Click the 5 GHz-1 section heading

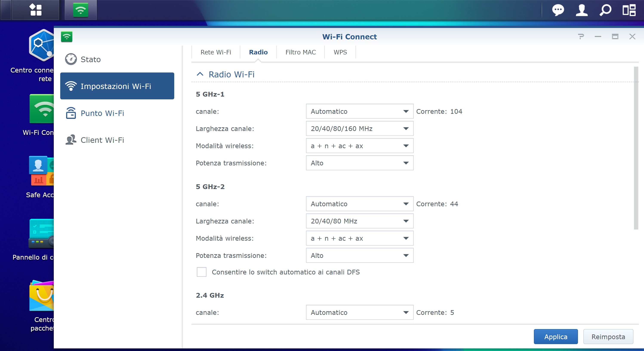click(x=210, y=94)
